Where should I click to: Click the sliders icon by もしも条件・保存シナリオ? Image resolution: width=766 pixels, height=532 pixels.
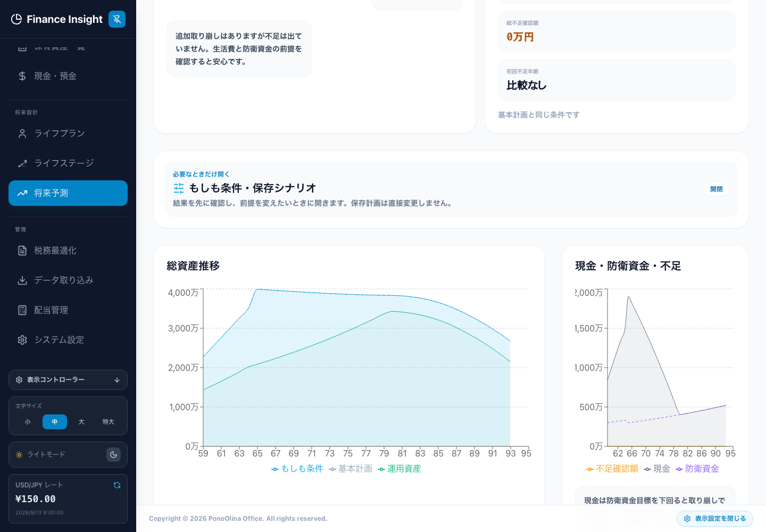[x=179, y=188]
